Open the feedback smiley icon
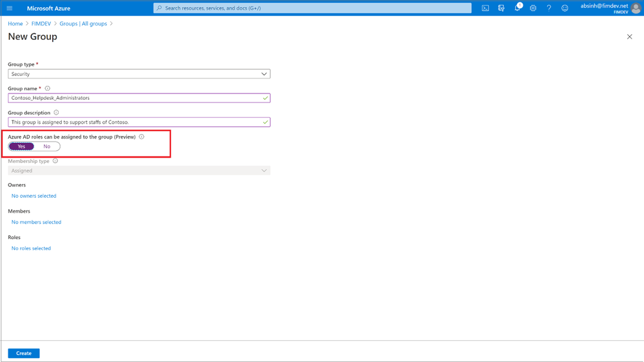Screen dimensions: 644x362 tap(565, 8)
